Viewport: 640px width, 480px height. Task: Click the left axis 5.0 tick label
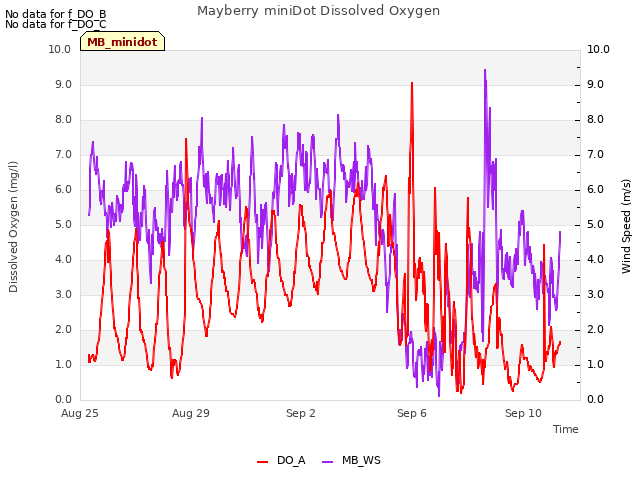coord(63,225)
